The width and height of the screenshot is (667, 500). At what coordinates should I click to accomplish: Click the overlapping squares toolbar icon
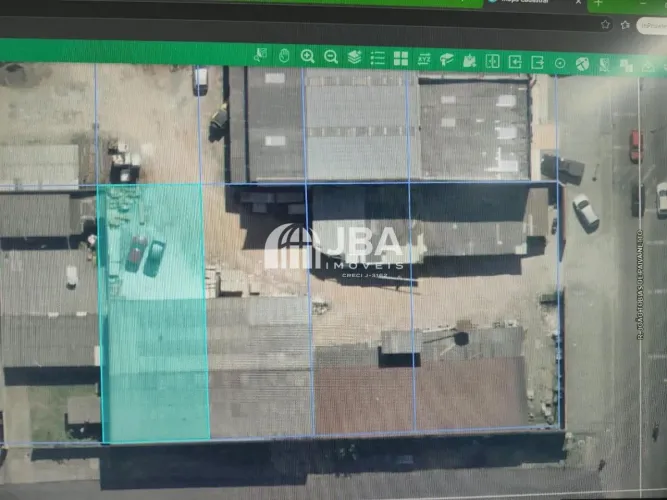(x=626, y=66)
